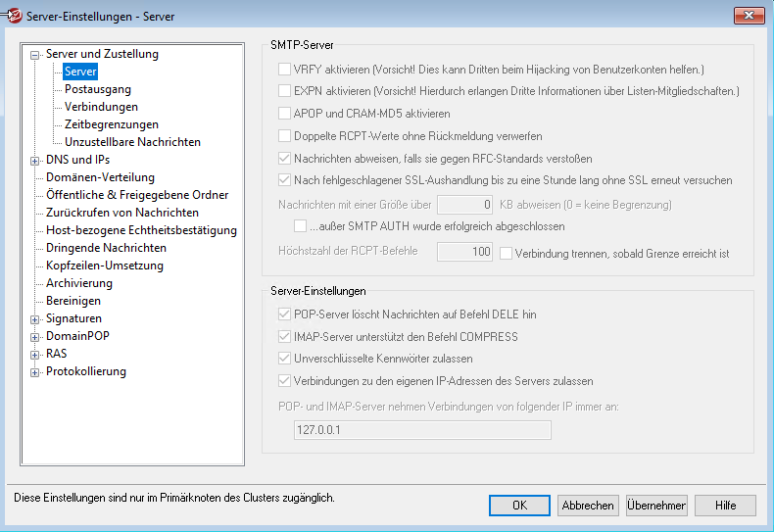Click the Abbrechen button
The height and width of the screenshot is (532, 774).
coord(588,506)
